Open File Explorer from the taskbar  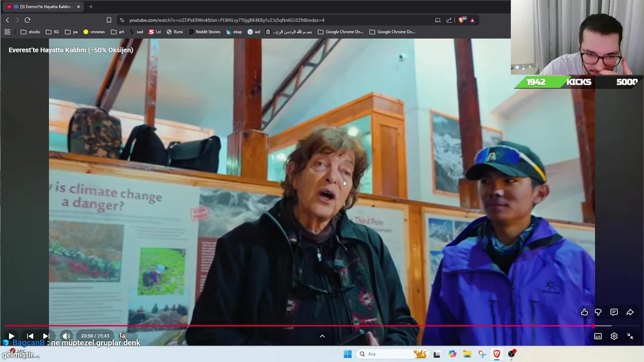pos(467,354)
